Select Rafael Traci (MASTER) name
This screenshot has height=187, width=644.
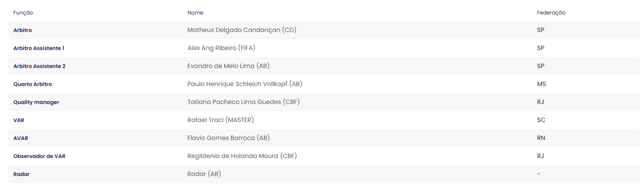pos(220,120)
